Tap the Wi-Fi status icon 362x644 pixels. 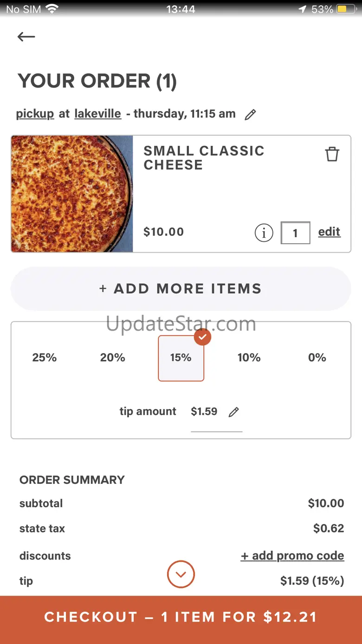click(x=52, y=9)
